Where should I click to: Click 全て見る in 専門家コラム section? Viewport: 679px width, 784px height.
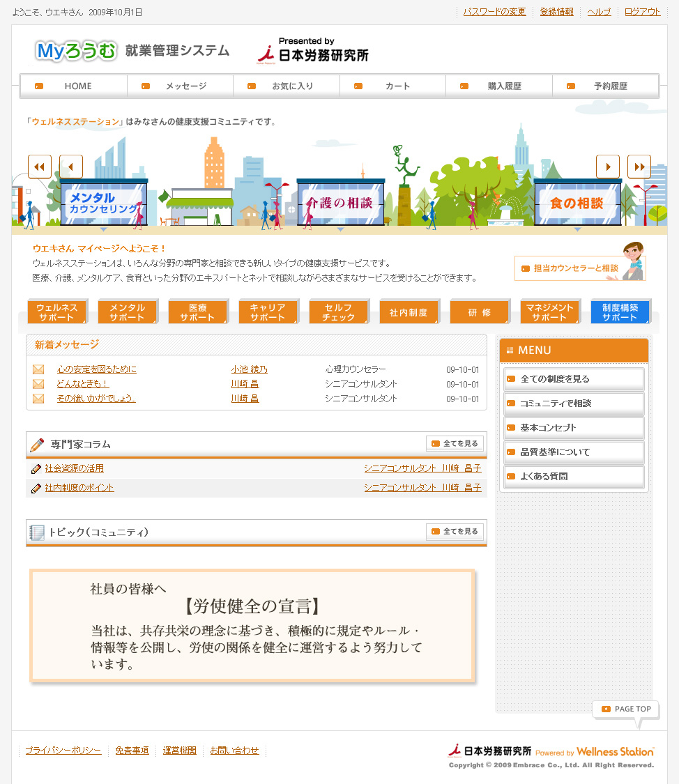point(455,444)
